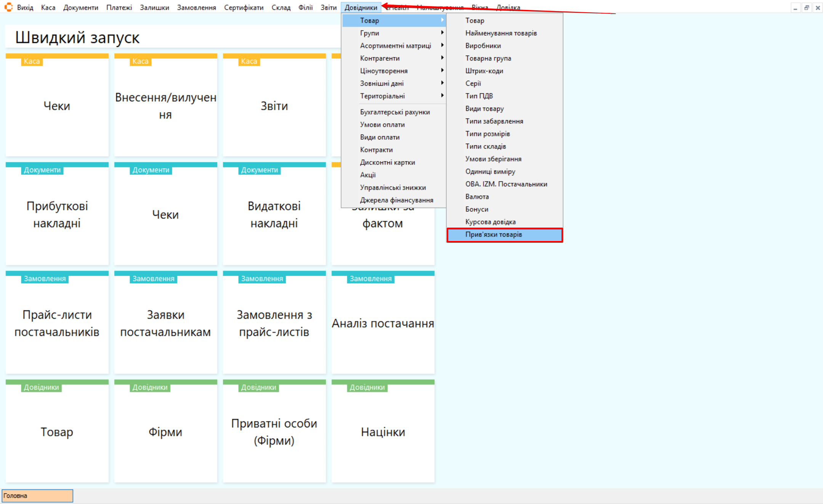Image resolution: width=823 pixels, height=504 pixels.
Task: Choose Штрих-коди from the Товар submenu
Action: point(484,71)
